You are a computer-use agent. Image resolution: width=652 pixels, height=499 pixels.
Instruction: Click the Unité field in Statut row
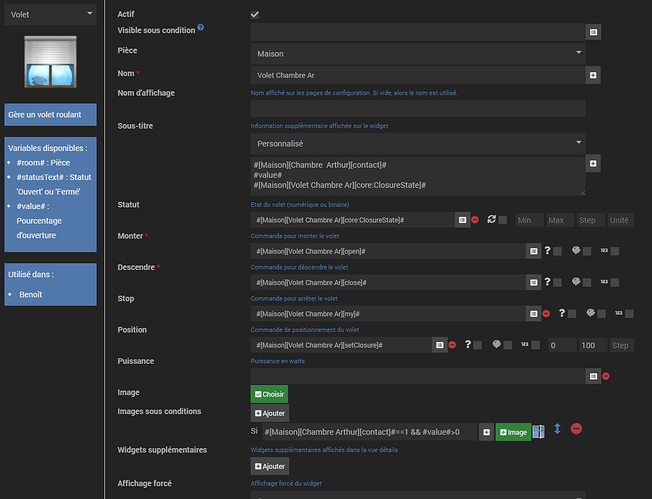[x=621, y=220]
